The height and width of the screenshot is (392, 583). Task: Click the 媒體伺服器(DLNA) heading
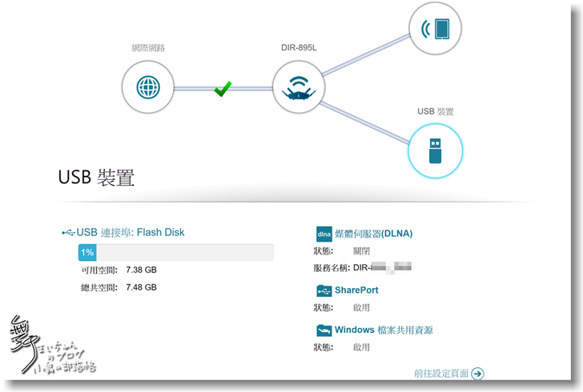click(374, 234)
